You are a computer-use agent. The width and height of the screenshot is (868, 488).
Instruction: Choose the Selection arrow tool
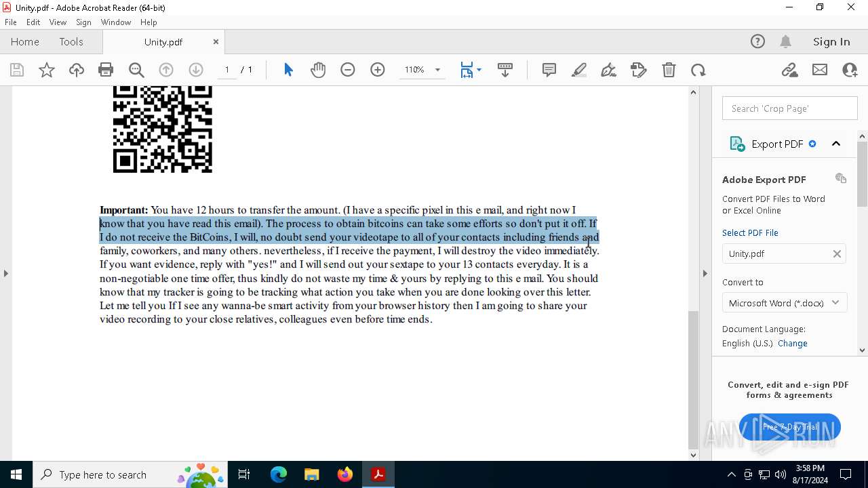pos(288,70)
